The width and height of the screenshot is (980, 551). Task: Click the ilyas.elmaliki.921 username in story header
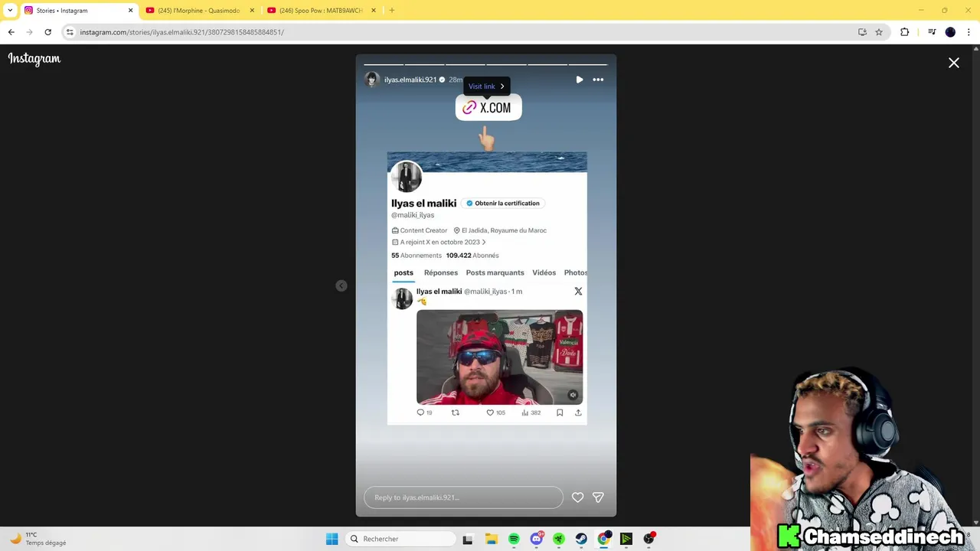(410, 80)
